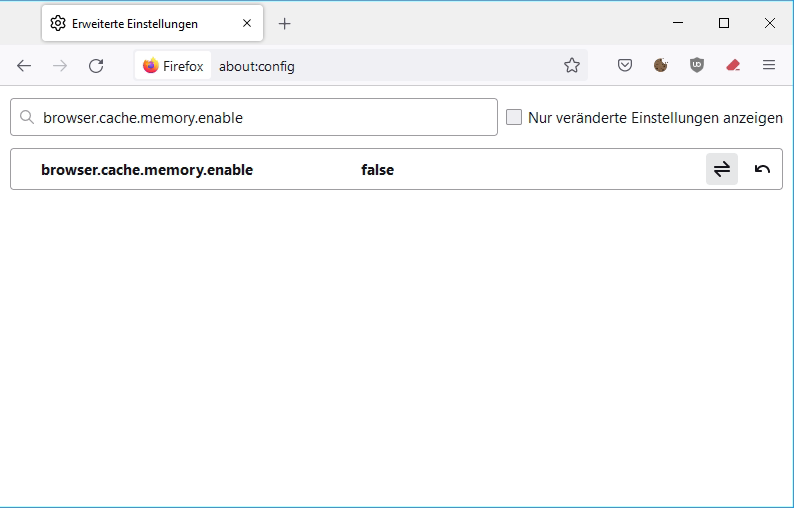
Task: Click the preference search field
Action: (254, 117)
